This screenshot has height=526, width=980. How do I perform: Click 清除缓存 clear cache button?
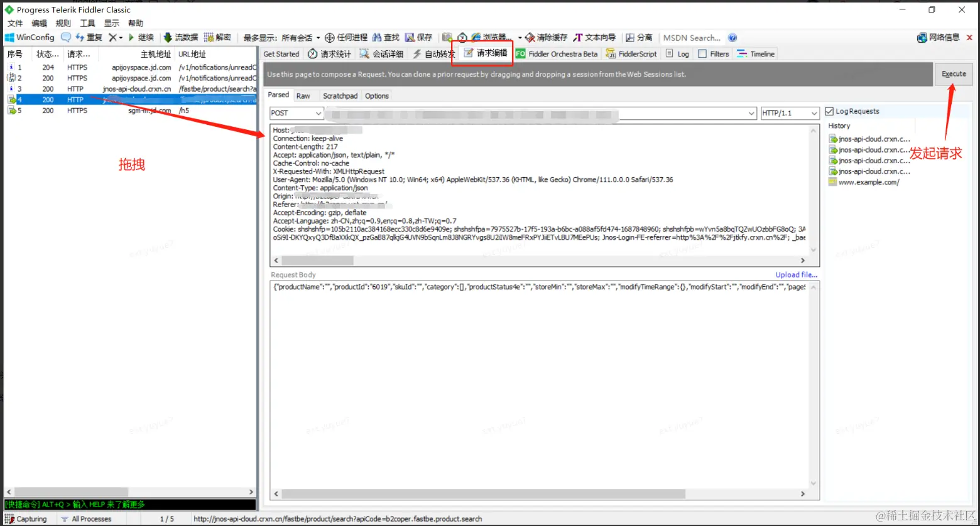coord(547,38)
